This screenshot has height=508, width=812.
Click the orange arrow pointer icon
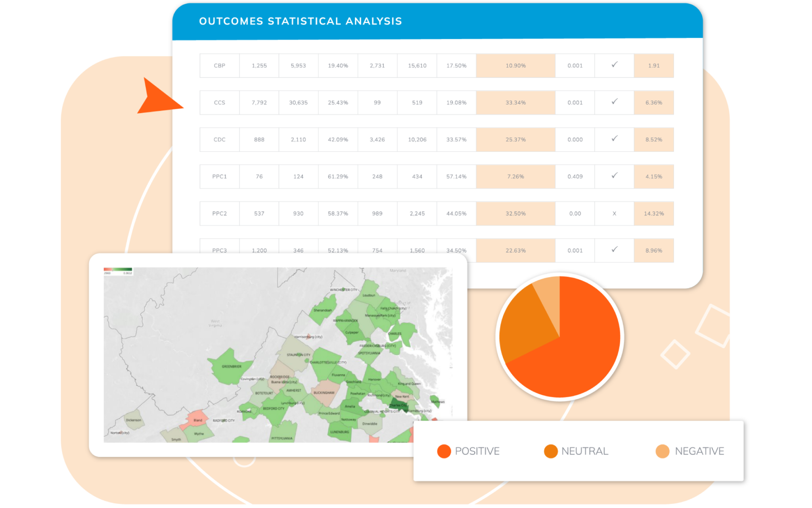pos(159,95)
